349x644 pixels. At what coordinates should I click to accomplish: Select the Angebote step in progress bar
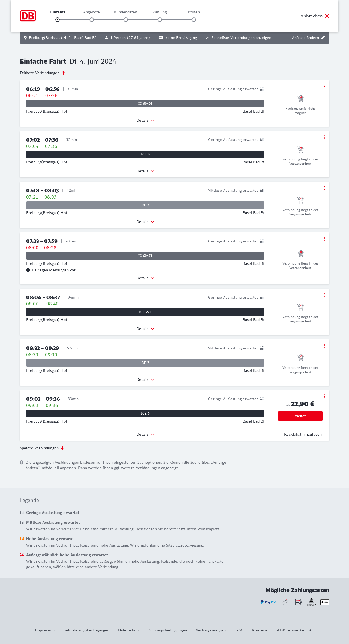(x=92, y=20)
